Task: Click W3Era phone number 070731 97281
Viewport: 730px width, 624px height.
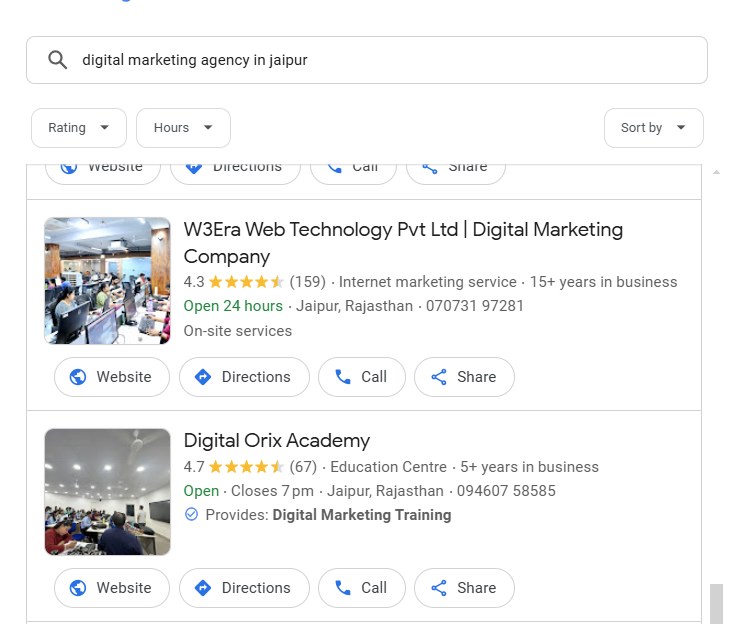Action: [x=475, y=306]
